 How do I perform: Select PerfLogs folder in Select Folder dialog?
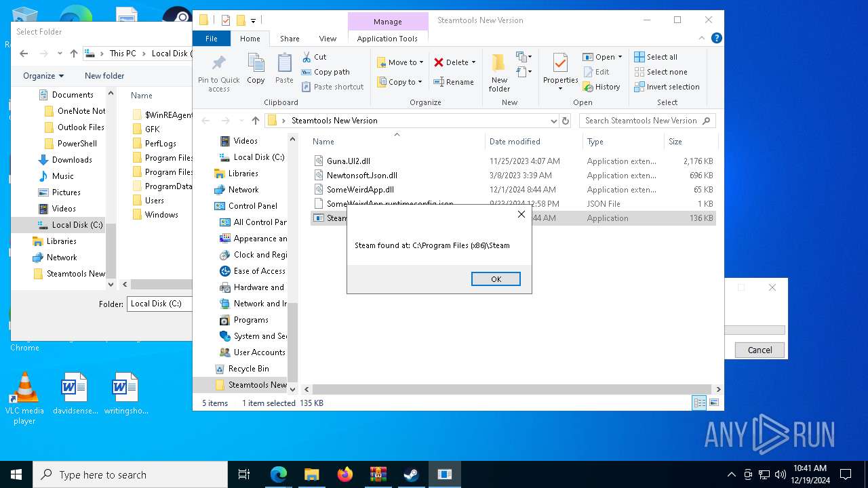click(x=160, y=144)
